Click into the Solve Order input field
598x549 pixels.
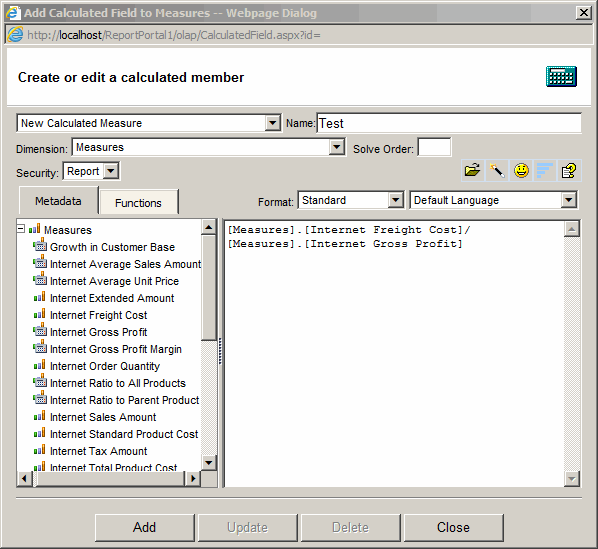click(434, 147)
